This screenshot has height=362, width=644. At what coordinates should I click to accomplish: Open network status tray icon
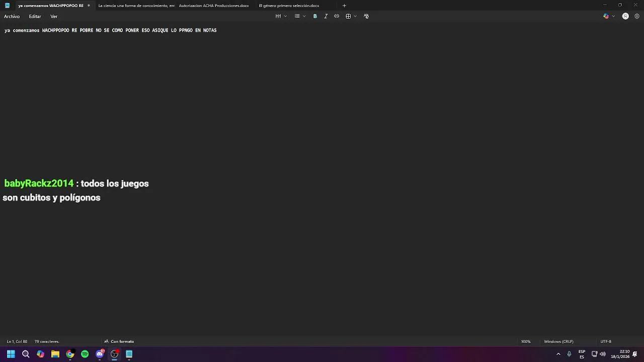[594, 354]
